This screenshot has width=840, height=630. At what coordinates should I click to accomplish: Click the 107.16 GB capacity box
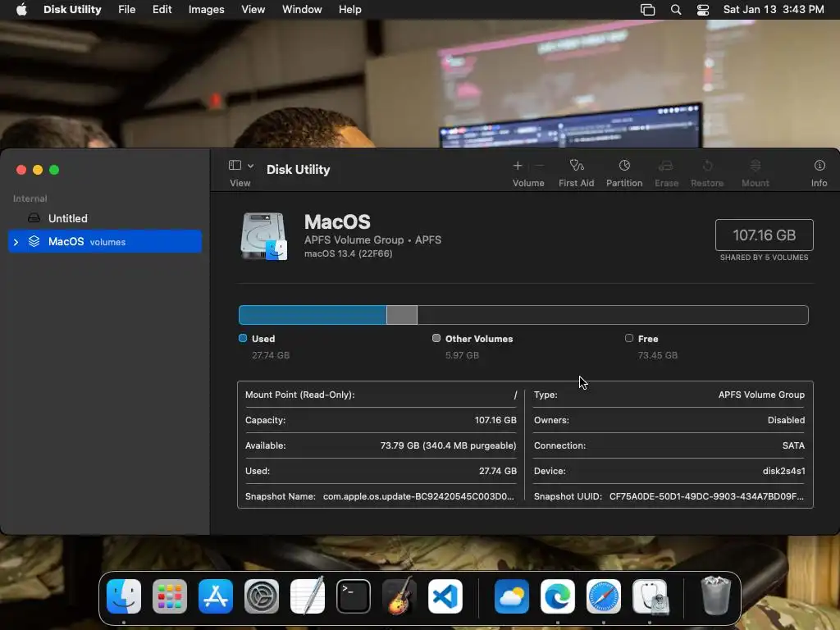click(x=764, y=235)
